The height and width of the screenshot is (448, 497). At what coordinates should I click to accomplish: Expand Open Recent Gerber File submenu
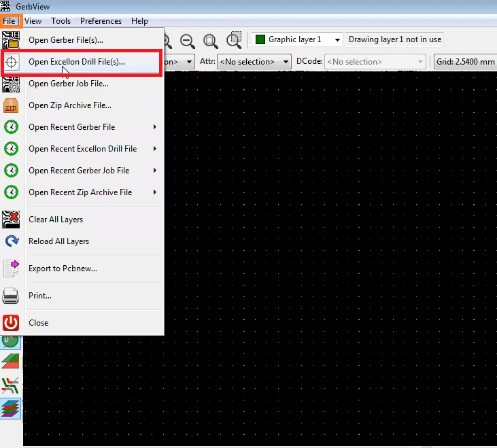click(82, 127)
